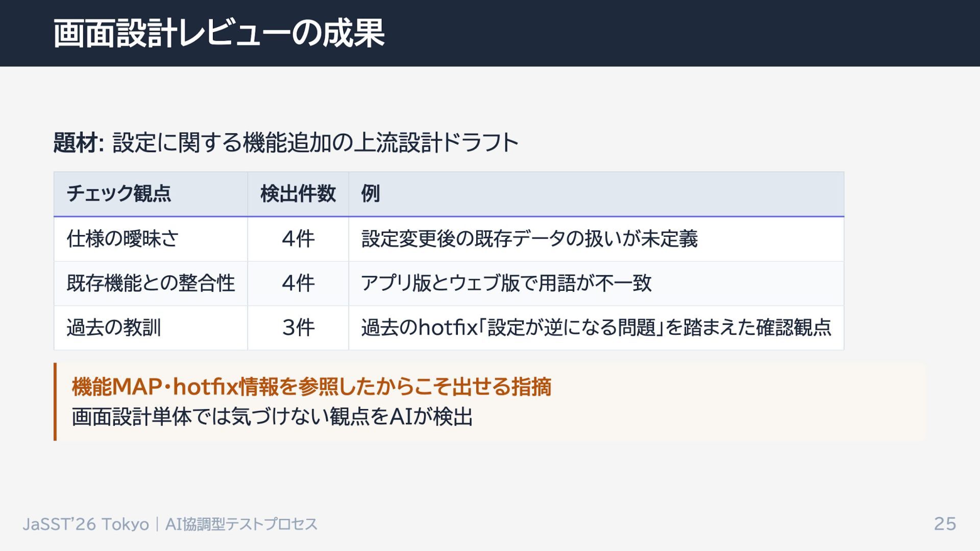Screen dimensions: 980x551
Task: Select the 過去の教訓 row label
Action: (113, 328)
